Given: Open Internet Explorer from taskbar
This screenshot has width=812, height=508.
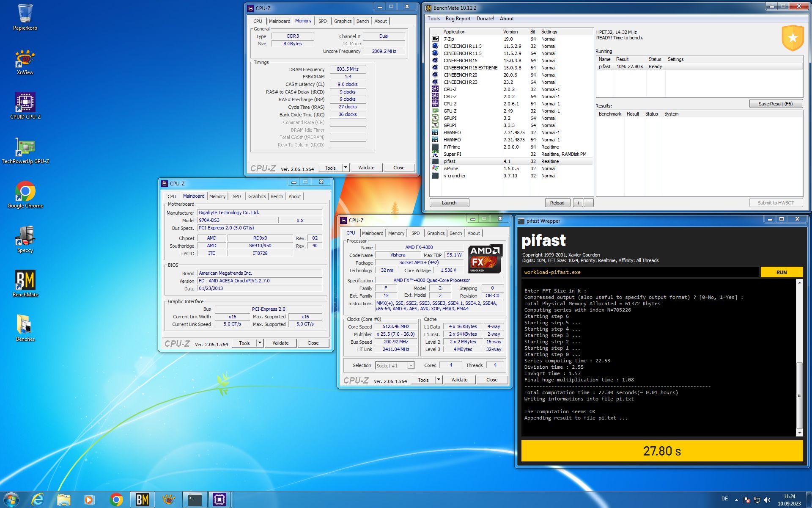Looking at the screenshot, I should click(x=38, y=500).
